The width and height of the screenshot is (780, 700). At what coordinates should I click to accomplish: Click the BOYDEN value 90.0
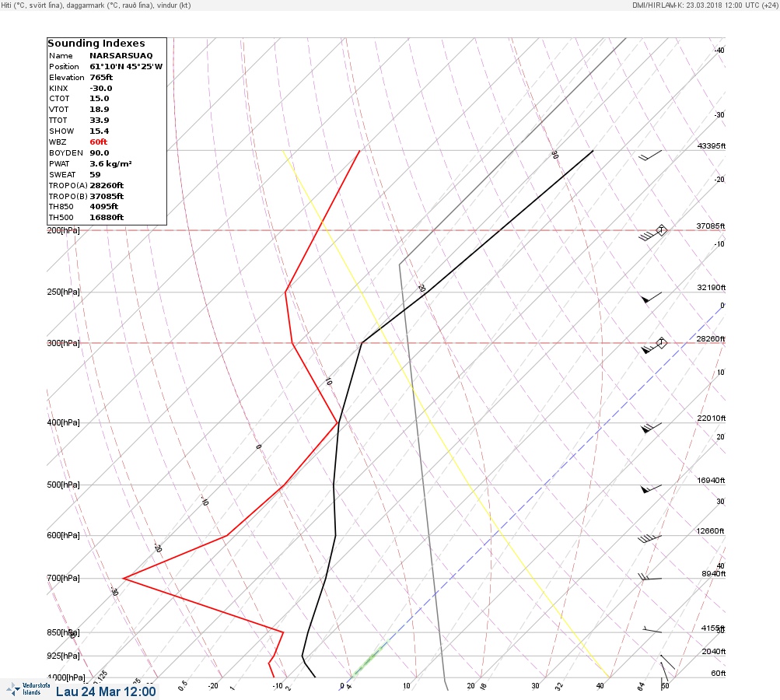[100, 153]
